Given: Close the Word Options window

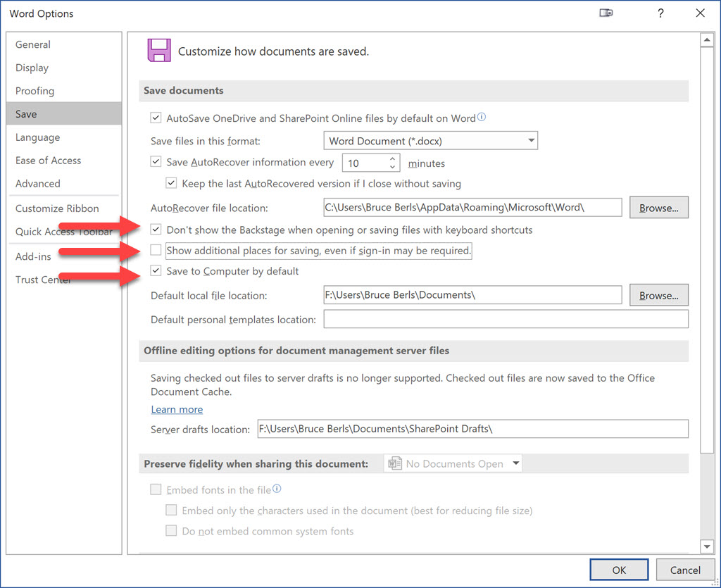Looking at the screenshot, I should point(701,13).
